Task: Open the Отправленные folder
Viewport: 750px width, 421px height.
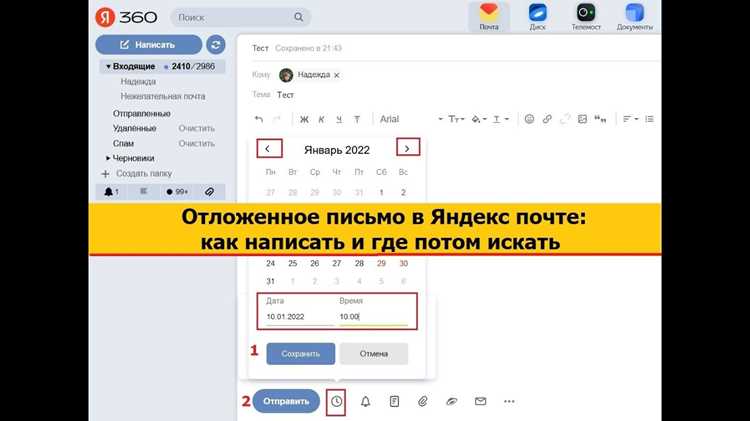Action: (142, 113)
